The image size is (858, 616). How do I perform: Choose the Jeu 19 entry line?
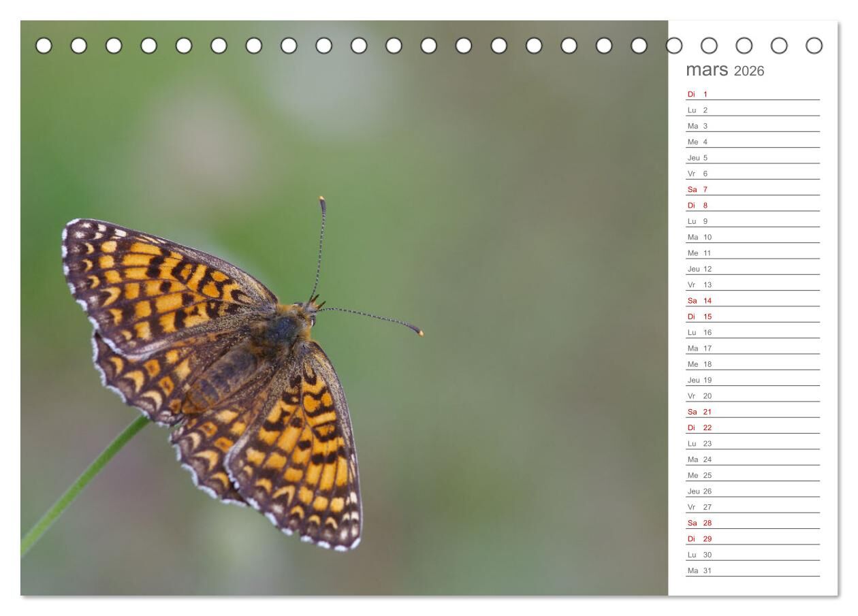(752, 380)
